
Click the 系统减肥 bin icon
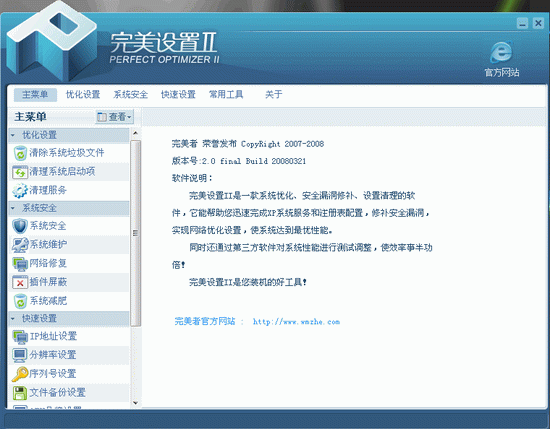(x=20, y=301)
